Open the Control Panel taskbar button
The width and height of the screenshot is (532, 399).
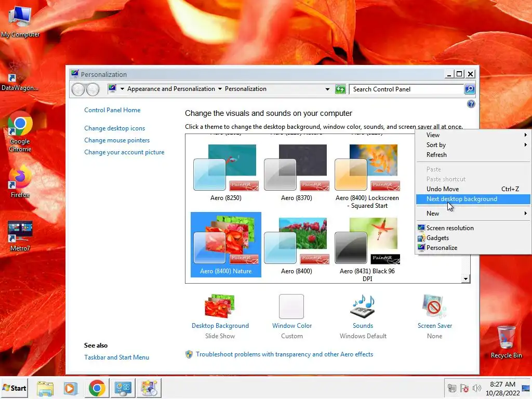(123, 388)
